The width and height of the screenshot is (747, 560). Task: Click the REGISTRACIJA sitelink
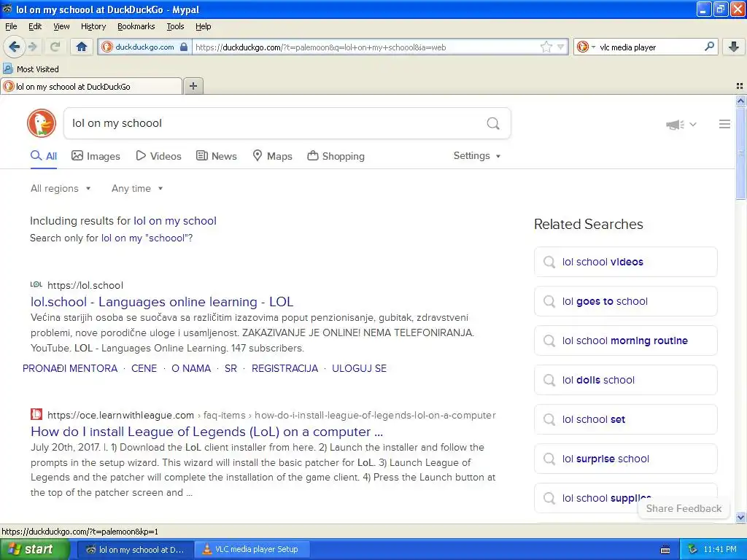click(x=285, y=368)
